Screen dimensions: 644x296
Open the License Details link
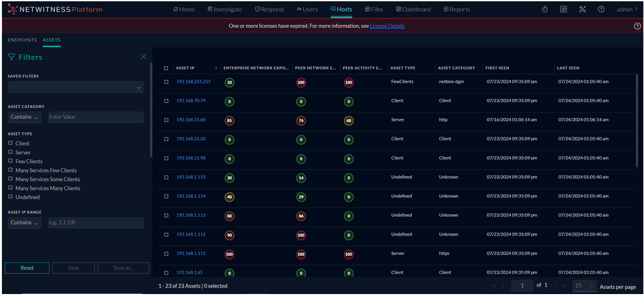(387, 26)
